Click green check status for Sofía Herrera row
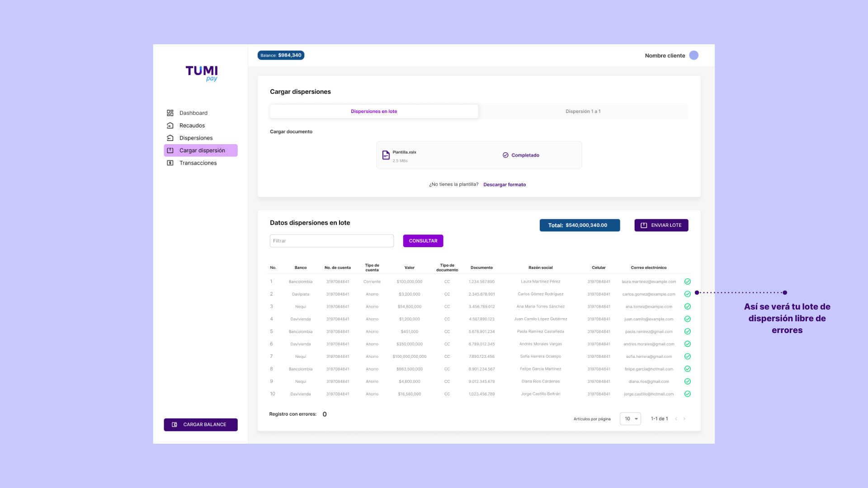This screenshot has height=488, width=868. tap(687, 357)
